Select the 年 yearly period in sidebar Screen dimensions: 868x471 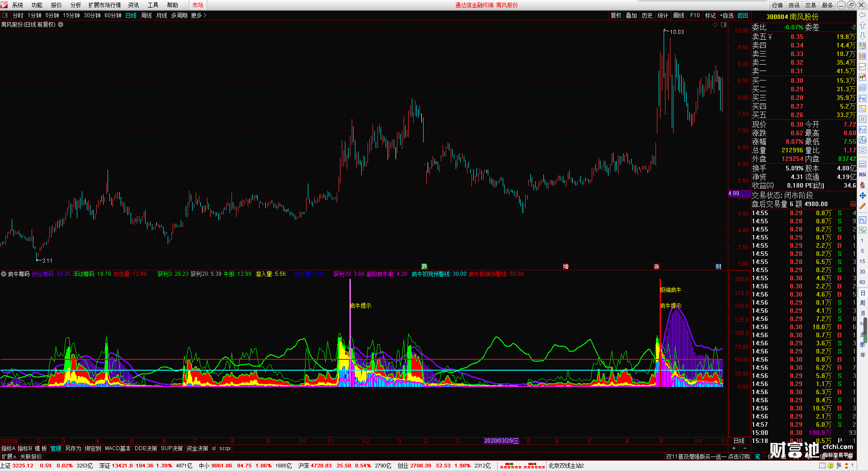[863, 355]
